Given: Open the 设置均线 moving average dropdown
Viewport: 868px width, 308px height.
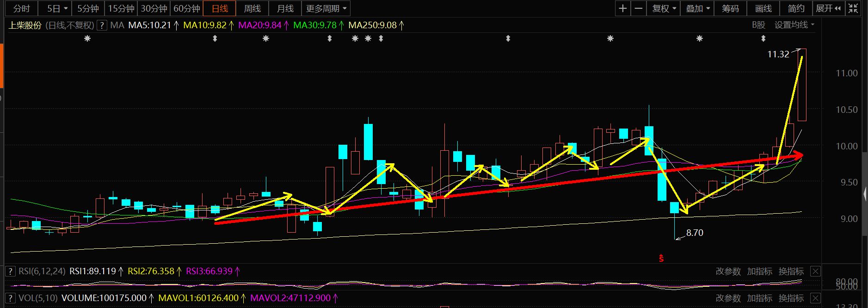Looking at the screenshot, I should point(794,25).
